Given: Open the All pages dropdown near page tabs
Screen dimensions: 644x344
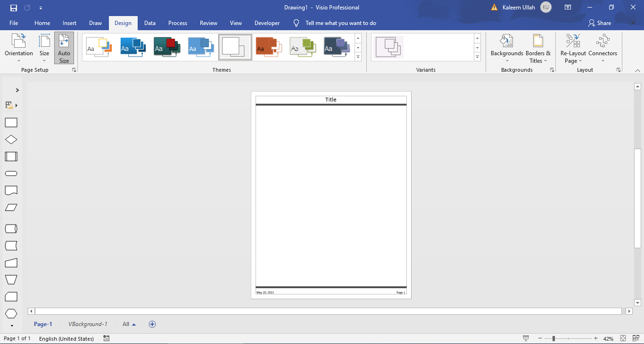Looking at the screenshot, I should pyautogui.click(x=128, y=324).
